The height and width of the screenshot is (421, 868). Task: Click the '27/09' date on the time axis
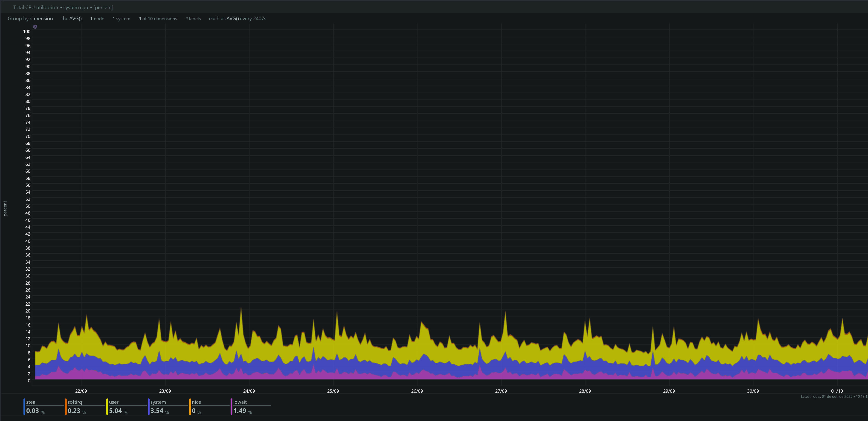(501, 391)
